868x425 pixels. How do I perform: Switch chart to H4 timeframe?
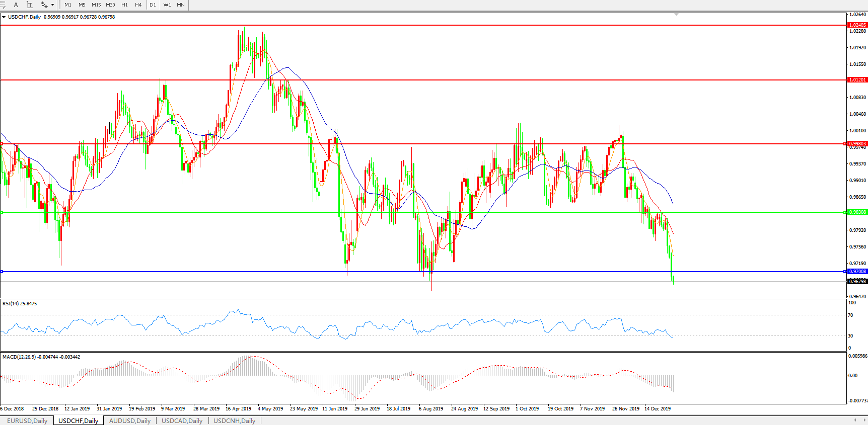138,5
